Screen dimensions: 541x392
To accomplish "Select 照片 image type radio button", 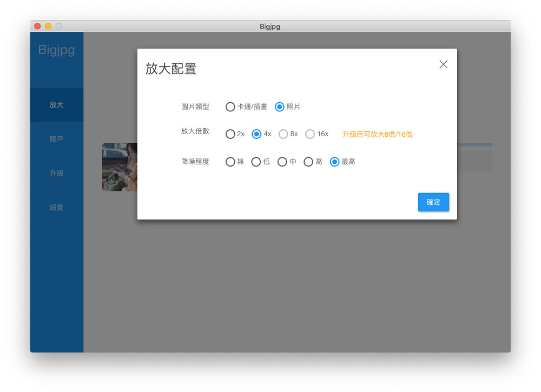I will [x=280, y=107].
